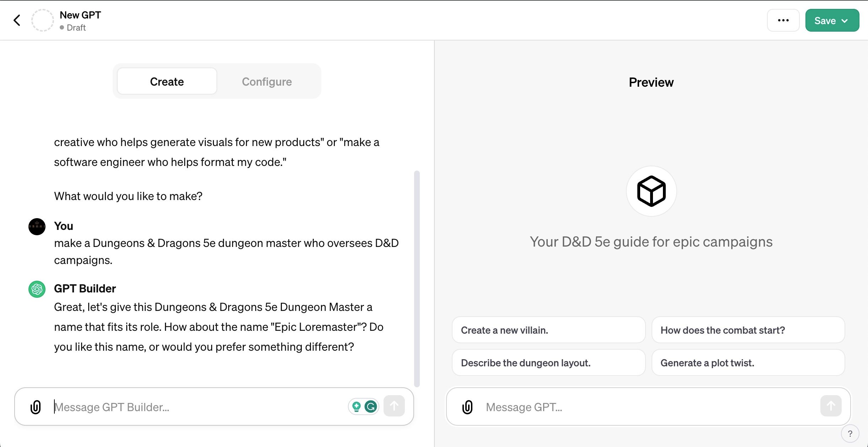Click 'Generate a plot twist' suggestion
This screenshot has height=447, width=868.
708,363
